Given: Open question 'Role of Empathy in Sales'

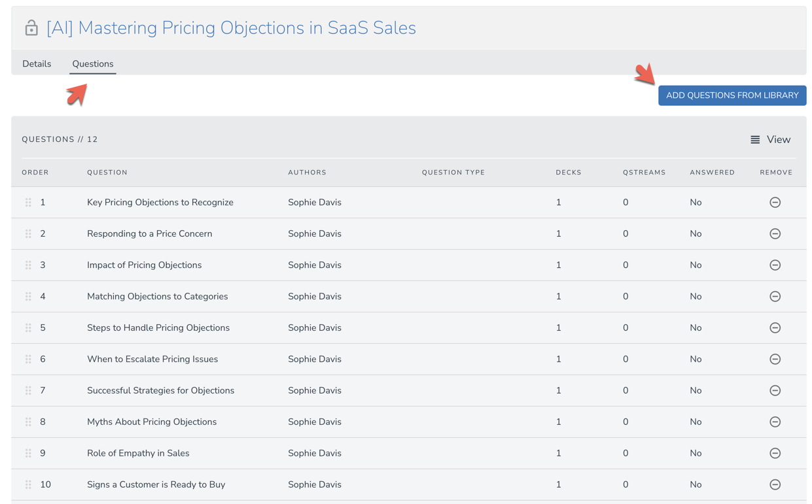Looking at the screenshot, I should (138, 454).
